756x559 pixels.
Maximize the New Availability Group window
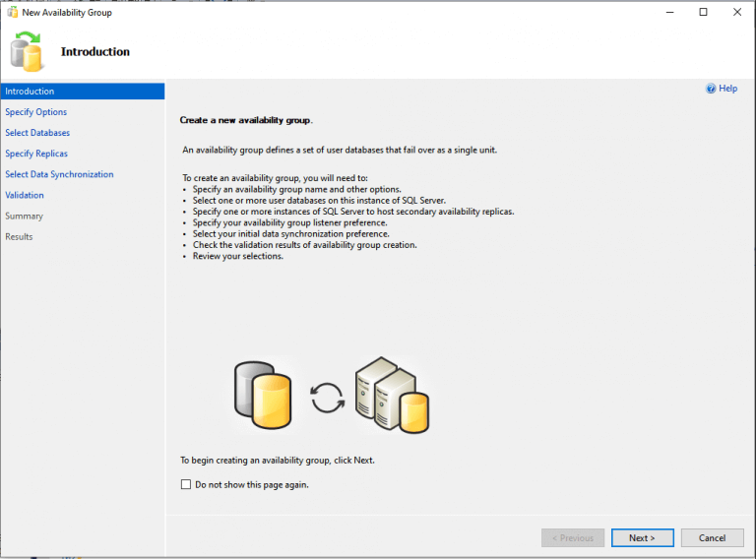click(703, 12)
